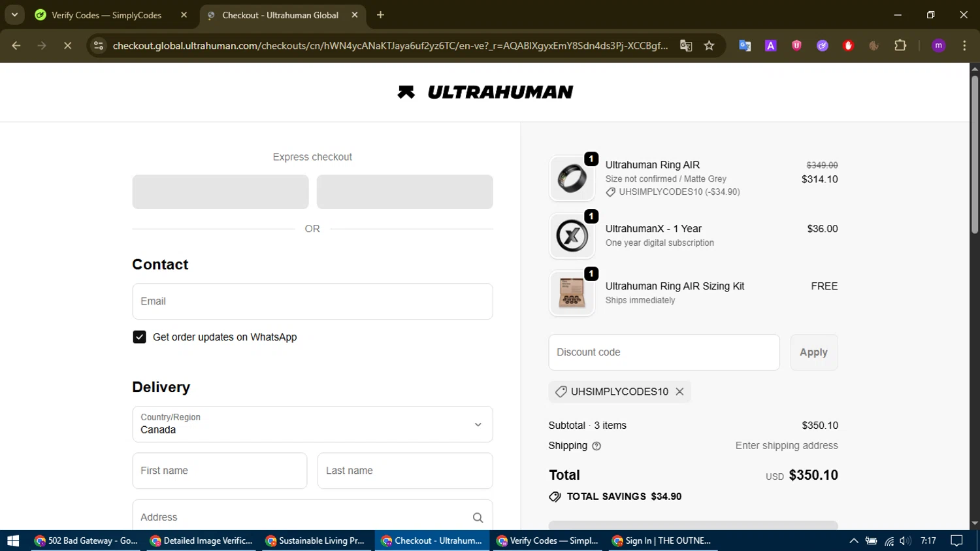
Task: Open tab search dropdown
Action: pyautogui.click(x=14, y=15)
